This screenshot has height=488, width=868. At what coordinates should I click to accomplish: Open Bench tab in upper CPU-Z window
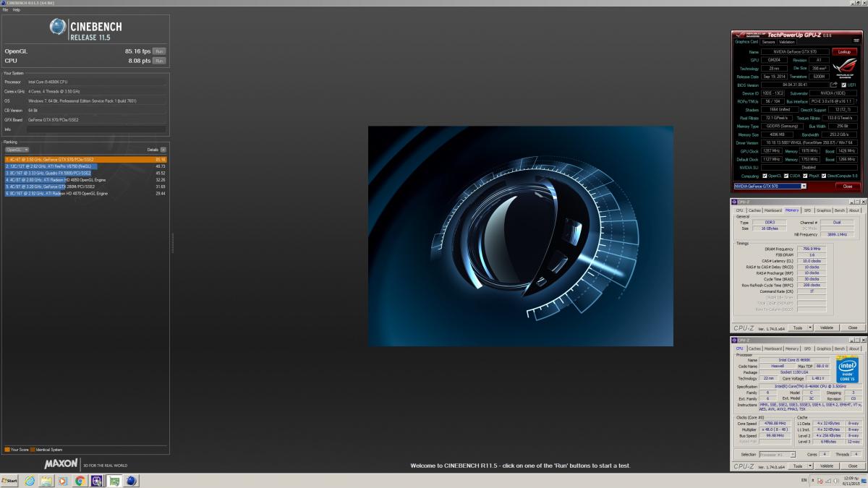(840, 210)
